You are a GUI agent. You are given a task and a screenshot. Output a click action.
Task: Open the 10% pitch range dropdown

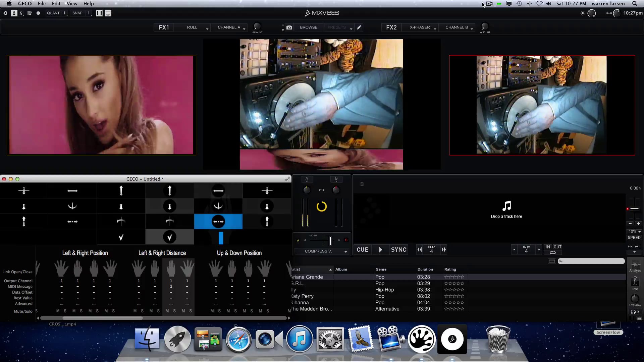tap(634, 232)
